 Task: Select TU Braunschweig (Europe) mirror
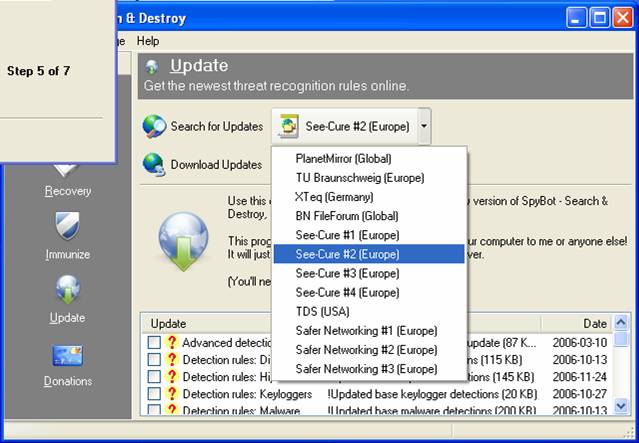(x=369, y=178)
